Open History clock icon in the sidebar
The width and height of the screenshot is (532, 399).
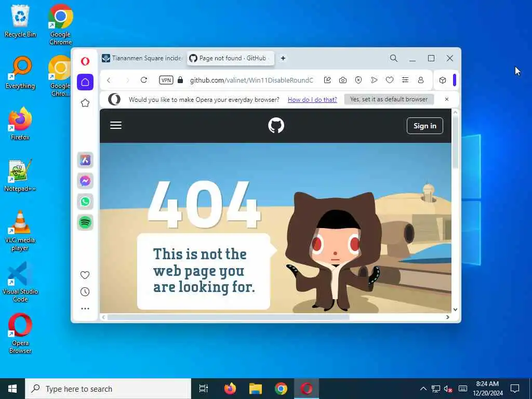click(85, 292)
